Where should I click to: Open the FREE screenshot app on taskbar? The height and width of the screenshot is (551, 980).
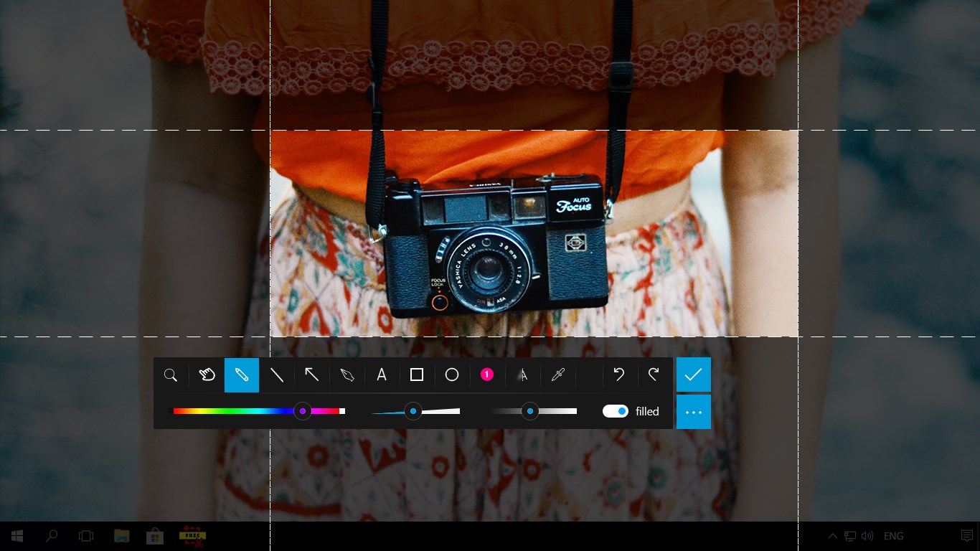pos(192,536)
